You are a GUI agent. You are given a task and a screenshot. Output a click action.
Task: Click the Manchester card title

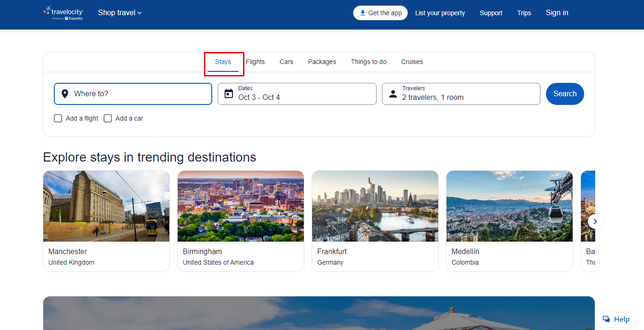point(68,252)
